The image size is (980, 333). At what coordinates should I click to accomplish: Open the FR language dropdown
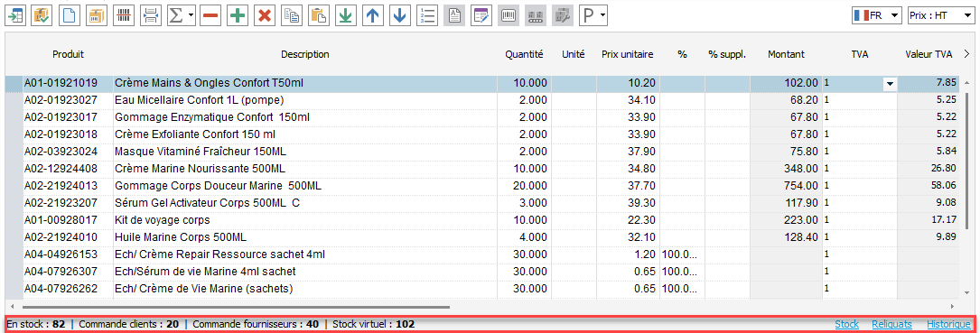pyautogui.click(x=877, y=16)
